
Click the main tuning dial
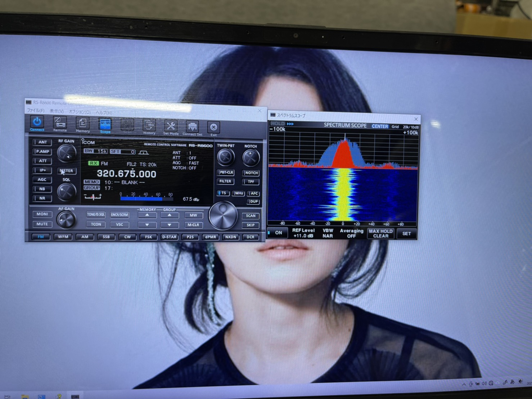(x=223, y=215)
